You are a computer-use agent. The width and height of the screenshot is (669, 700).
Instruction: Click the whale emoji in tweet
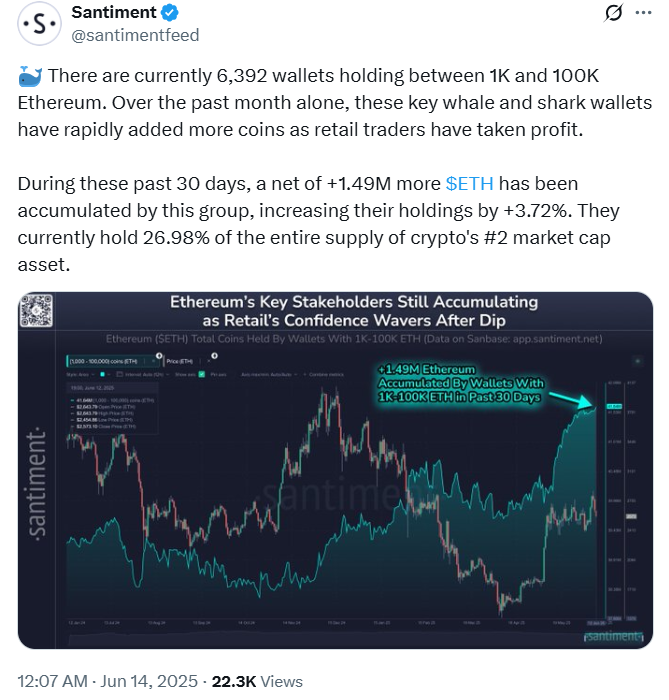30,76
